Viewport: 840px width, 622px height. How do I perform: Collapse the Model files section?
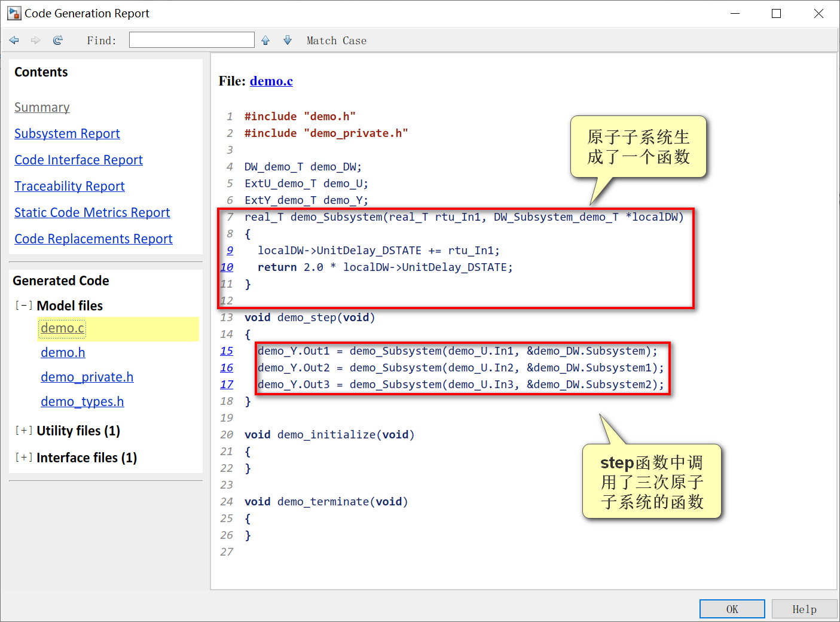pyautogui.click(x=24, y=306)
